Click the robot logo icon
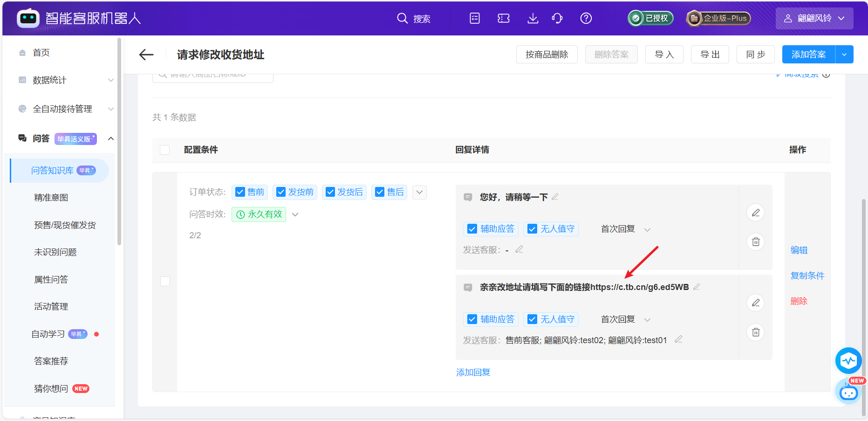This screenshot has height=421, width=868. 28,18
